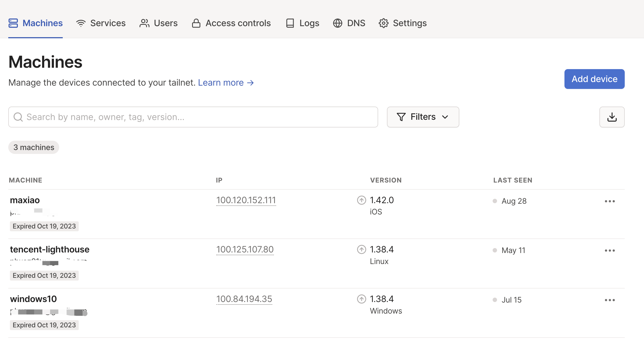Open the tencent-lighthouse machine entry
644x348 pixels.
click(x=50, y=249)
